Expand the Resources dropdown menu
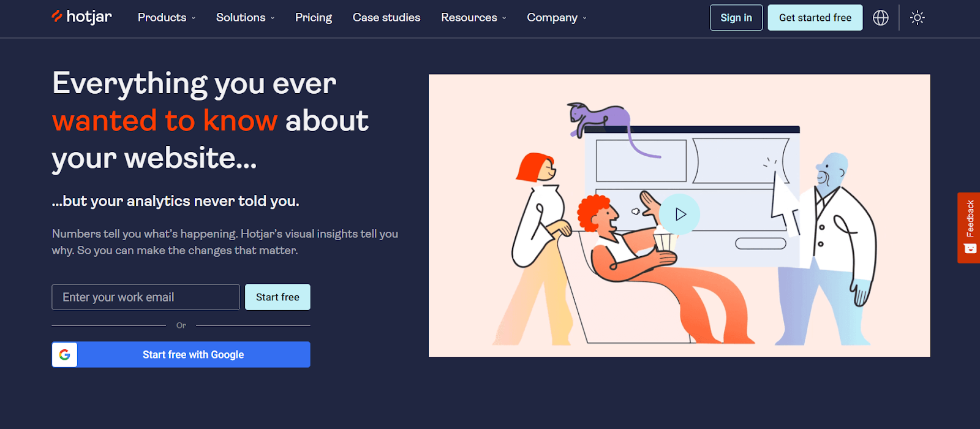The height and width of the screenshot is (429, 980). (x=474, y=18)
